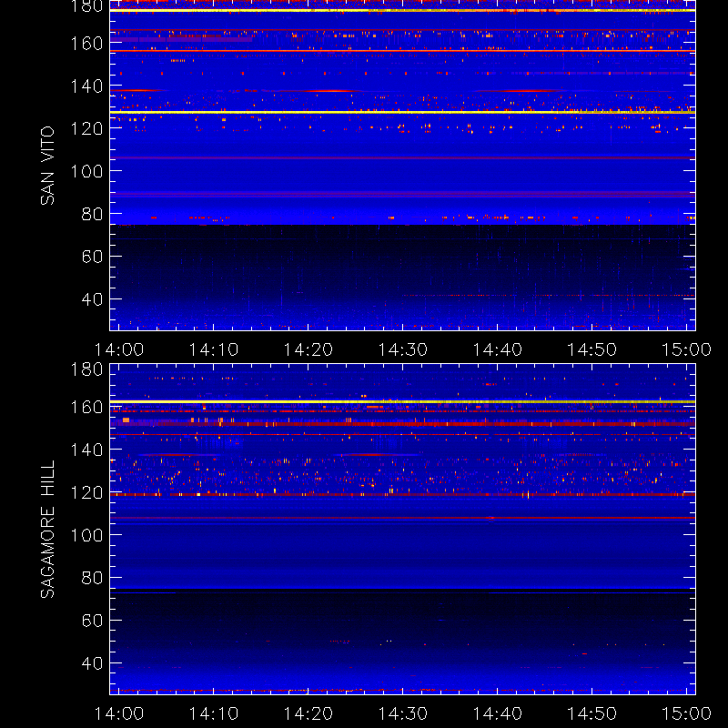Select the 100 tick label on San Vito plot
Image resolution: width=728 pixels, height=728 pixels.
[x=86, y=171]
